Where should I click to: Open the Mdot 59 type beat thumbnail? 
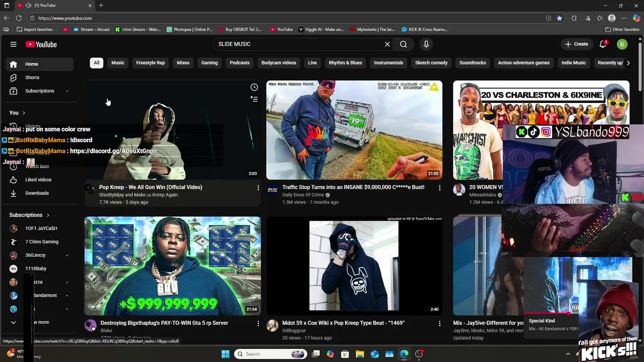click(354, 266)
